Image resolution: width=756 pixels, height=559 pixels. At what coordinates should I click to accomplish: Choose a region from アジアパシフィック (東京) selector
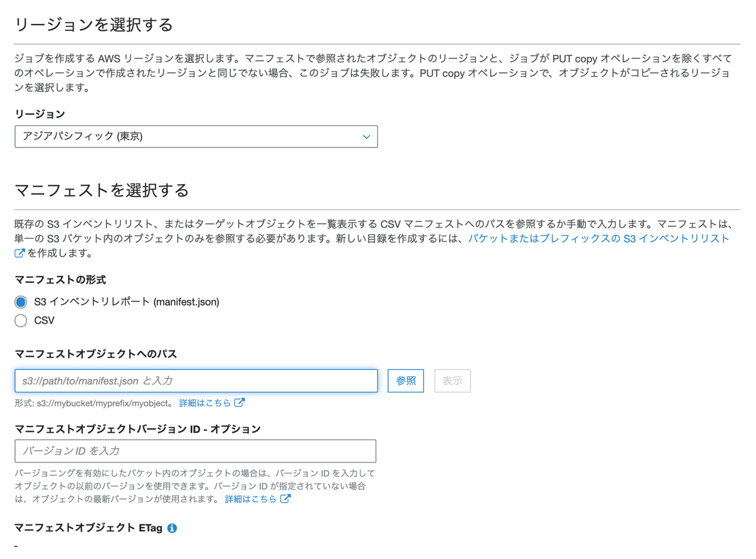pos(195,137)
